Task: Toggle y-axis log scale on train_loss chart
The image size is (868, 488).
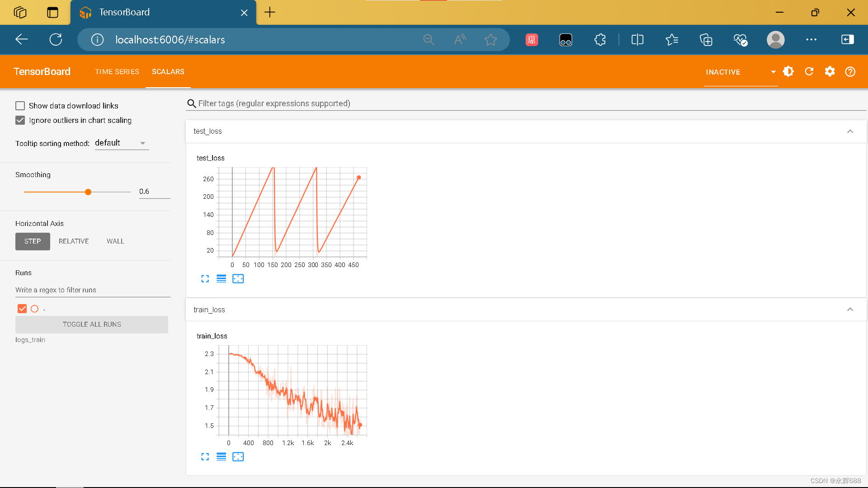Action: click(x=221, y=457)
